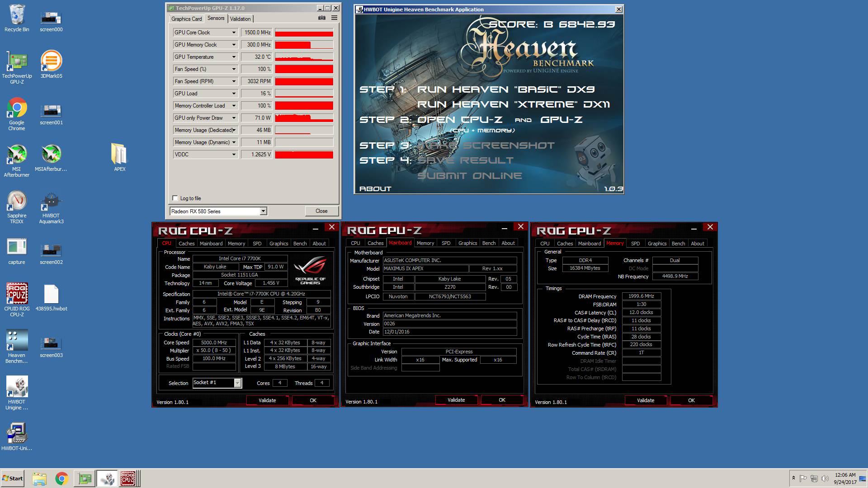Click the Windows Start button
Viewport: 868px width, 488px height.
tap(12, 479)
